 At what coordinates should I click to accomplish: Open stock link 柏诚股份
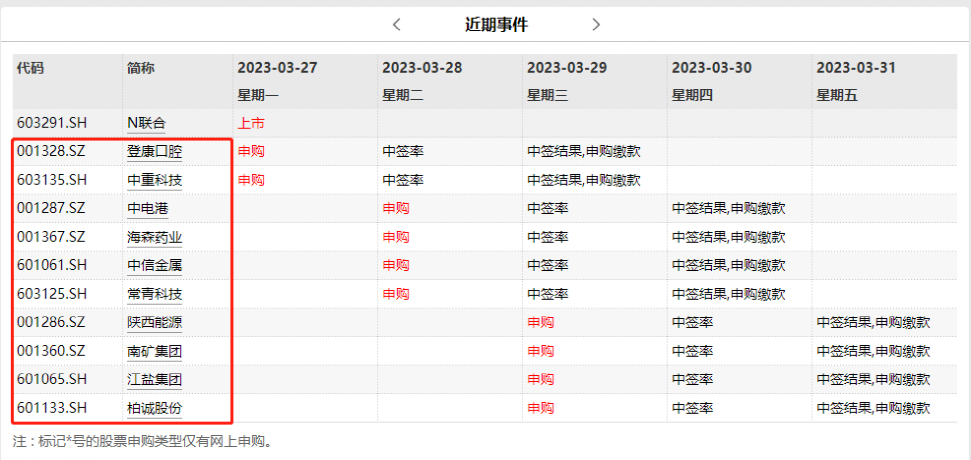pos(154,408)
